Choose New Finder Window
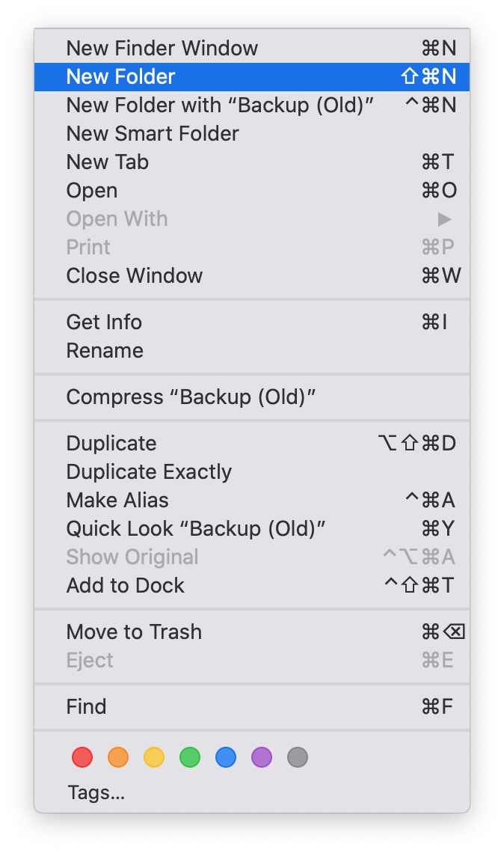Screen dimensions: 504x853 click(162, 49)
